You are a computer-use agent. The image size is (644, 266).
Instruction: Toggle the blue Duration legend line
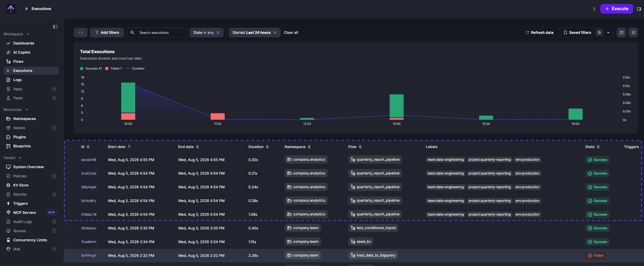coord(127,69)
